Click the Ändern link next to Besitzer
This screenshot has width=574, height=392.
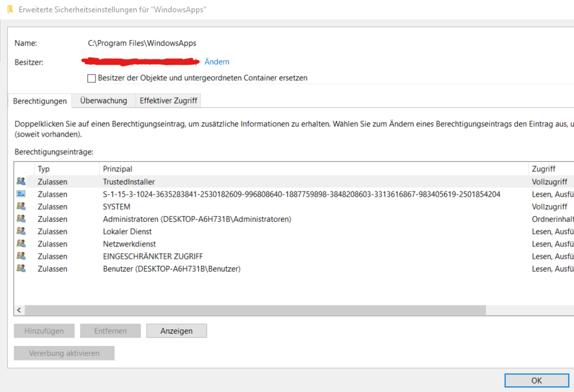tap(217, 62)
